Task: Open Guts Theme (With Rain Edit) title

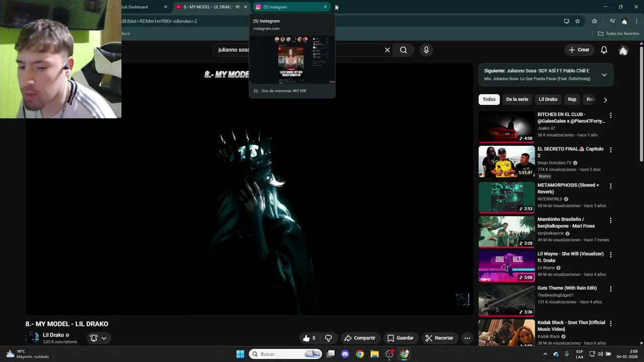Action: coord(567,288)
